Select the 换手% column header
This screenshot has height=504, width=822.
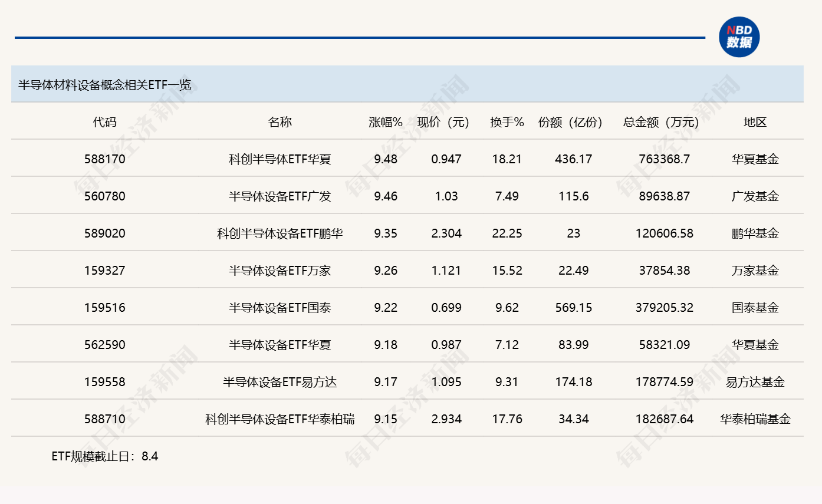point(507,122)
